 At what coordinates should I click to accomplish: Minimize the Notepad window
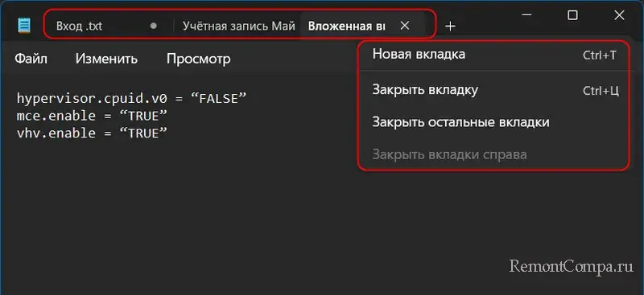point(527,15)
